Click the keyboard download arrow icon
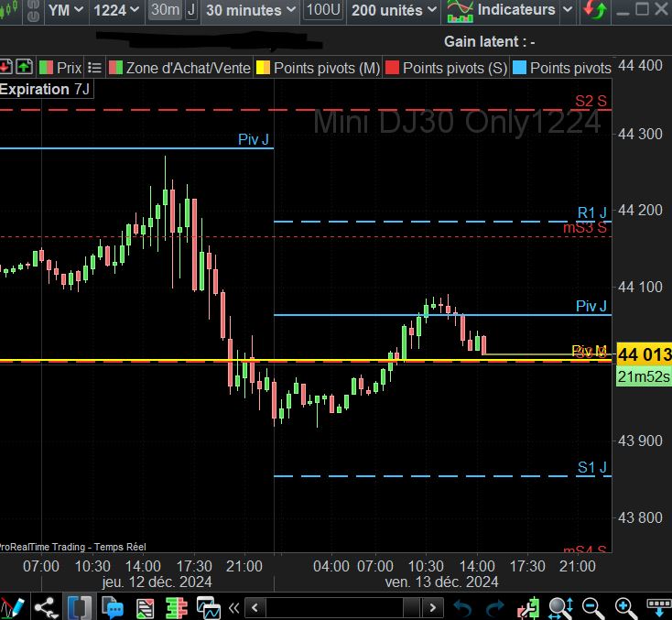 (659, 608)
